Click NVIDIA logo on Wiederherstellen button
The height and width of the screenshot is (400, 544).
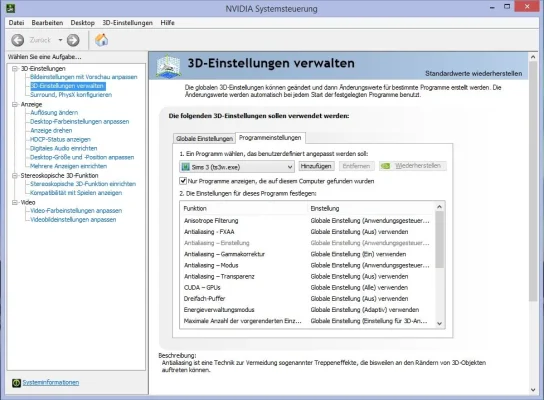(385, 166)
